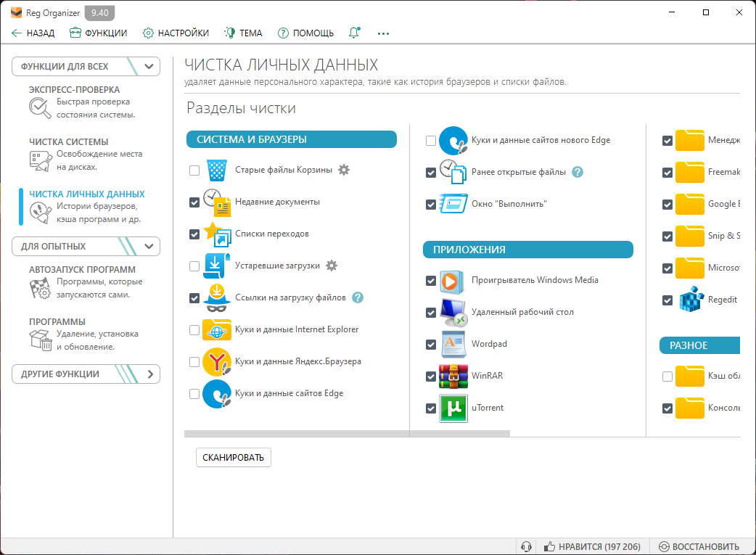Click the Snip & Sketch folder icon

coord(690,236)
